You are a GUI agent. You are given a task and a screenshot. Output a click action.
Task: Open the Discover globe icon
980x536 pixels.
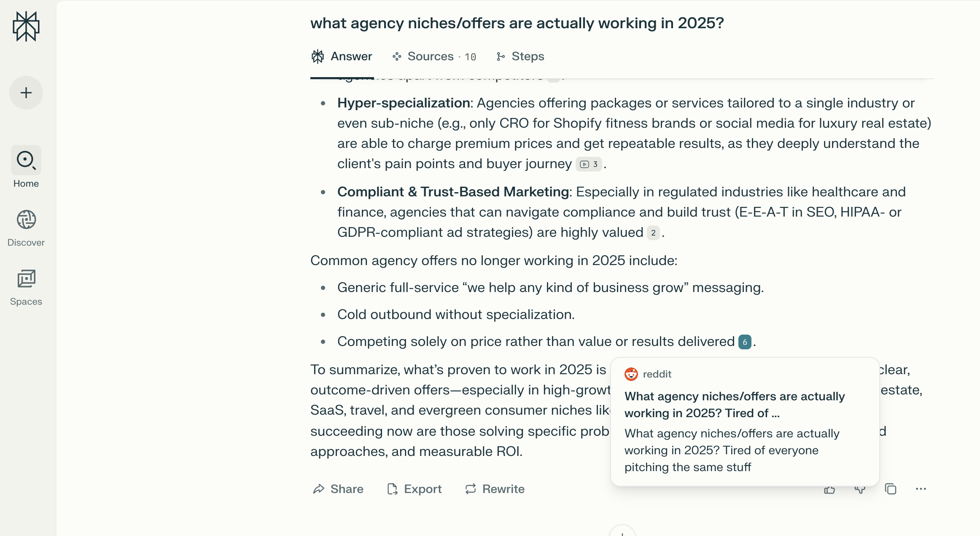pyautogui.click(x=26, y=220)
